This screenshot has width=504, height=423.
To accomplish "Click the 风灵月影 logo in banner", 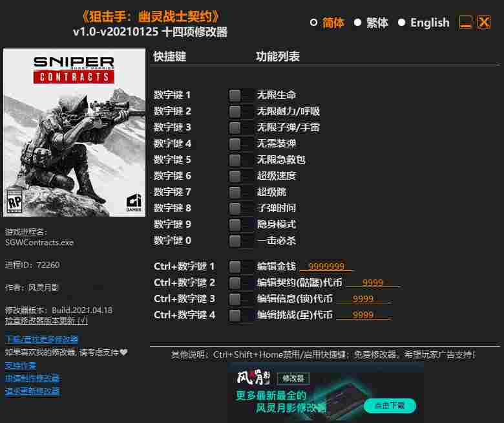I will pos(254,378).
